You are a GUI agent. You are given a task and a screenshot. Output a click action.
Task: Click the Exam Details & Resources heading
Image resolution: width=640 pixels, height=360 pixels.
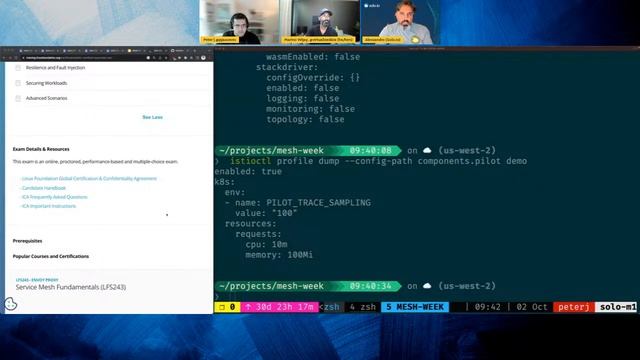41,149
